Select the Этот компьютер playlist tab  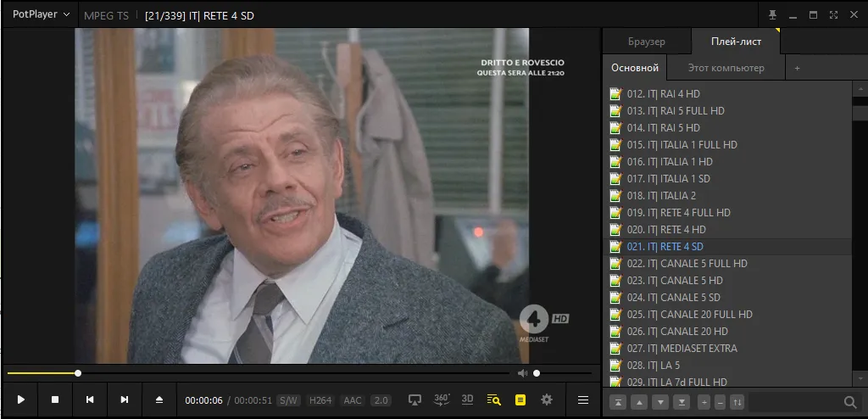coord(726,68)
